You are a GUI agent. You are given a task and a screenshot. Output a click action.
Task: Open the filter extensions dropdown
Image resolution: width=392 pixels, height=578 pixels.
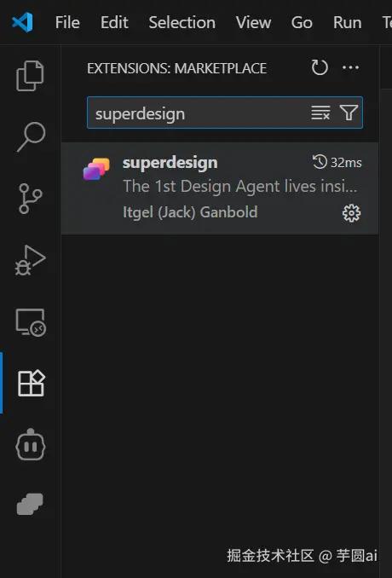pos(349,113)
